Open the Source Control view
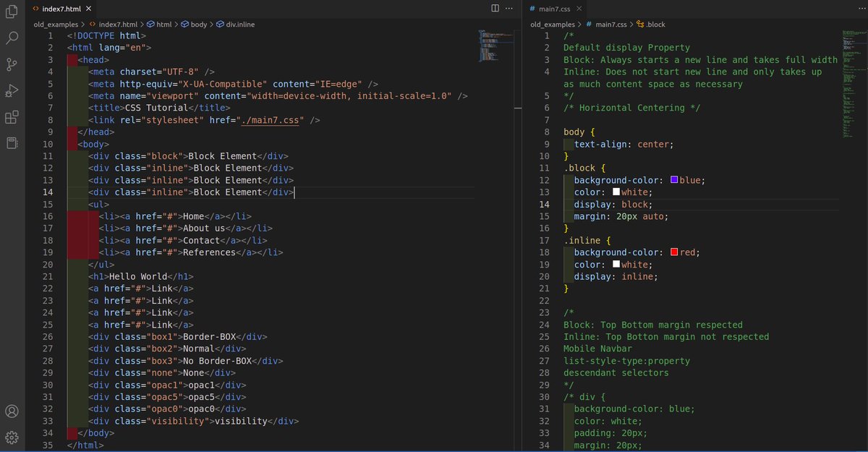The width and height of the screenshot is (868, 452). coord(12,64)
